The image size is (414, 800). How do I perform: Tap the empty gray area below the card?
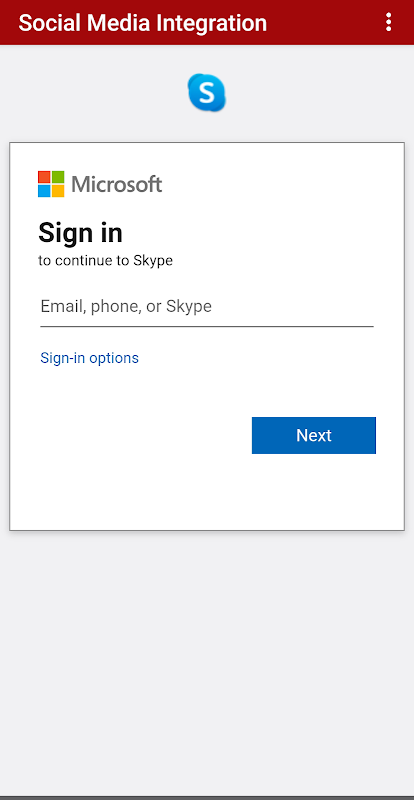[x=207, y=658]
